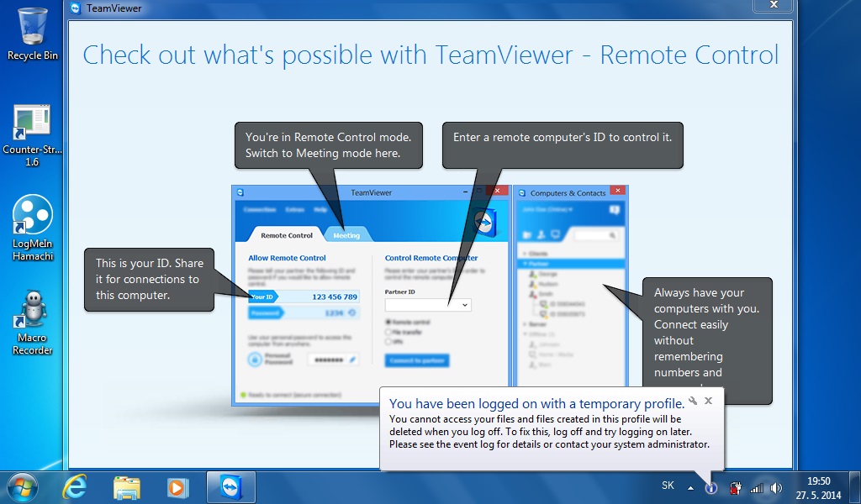
Task: Switch to the Meeting tab in the illustration
Action: (346, 235)
